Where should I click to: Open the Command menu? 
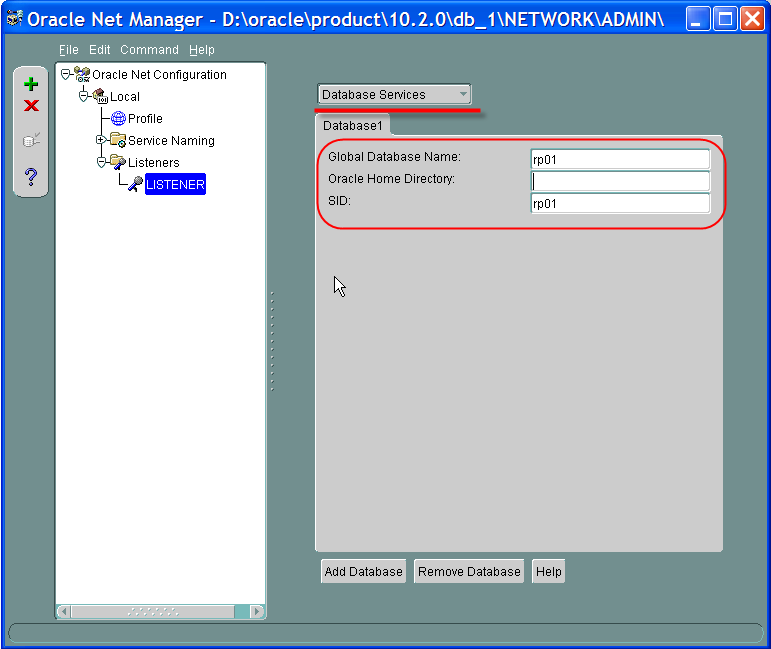coord(149,50)
